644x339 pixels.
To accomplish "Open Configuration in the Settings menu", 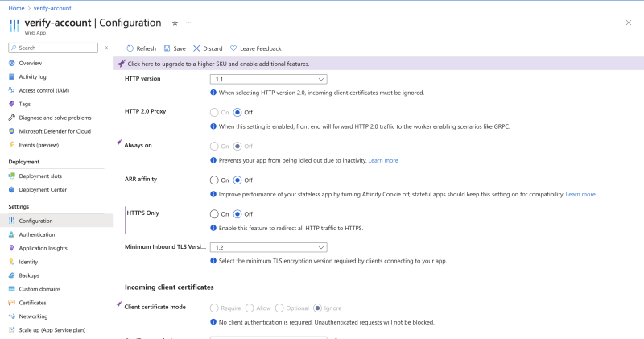I will click(56, 221).
